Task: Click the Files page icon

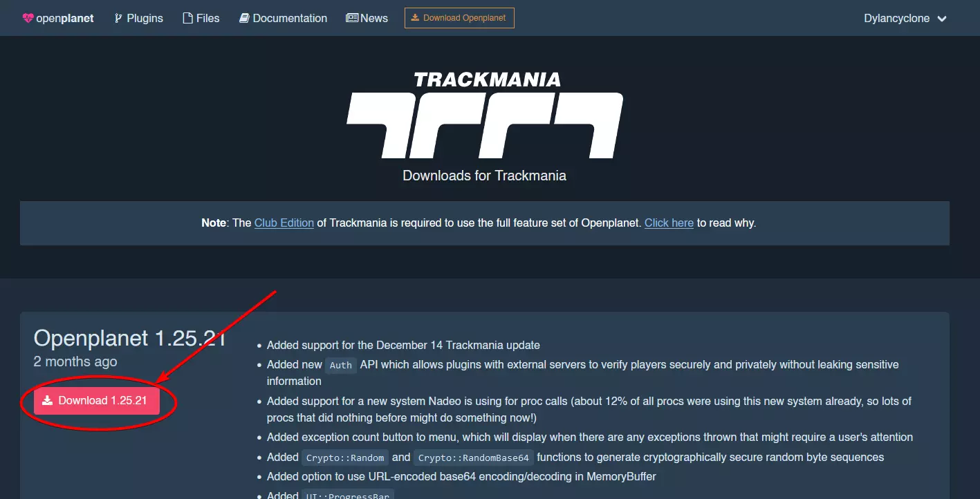Action: [187, 19]
